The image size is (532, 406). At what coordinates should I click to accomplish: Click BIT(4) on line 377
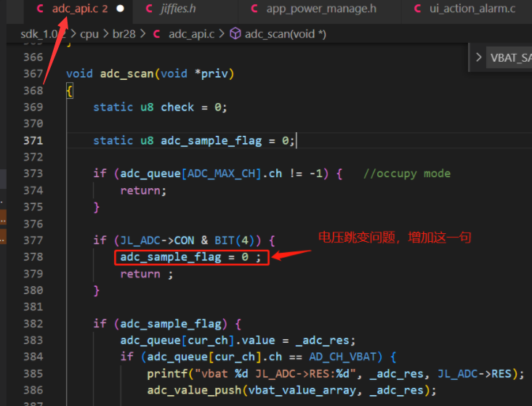pos(235,240)
